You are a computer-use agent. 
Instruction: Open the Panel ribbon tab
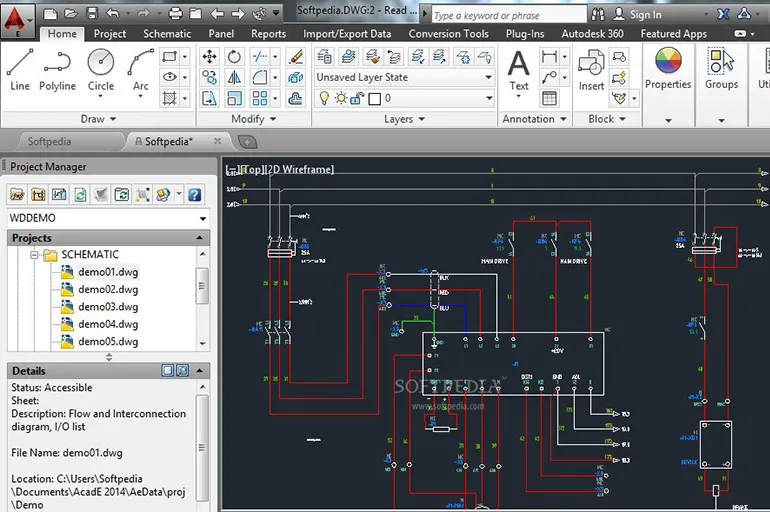click(221, 33)
